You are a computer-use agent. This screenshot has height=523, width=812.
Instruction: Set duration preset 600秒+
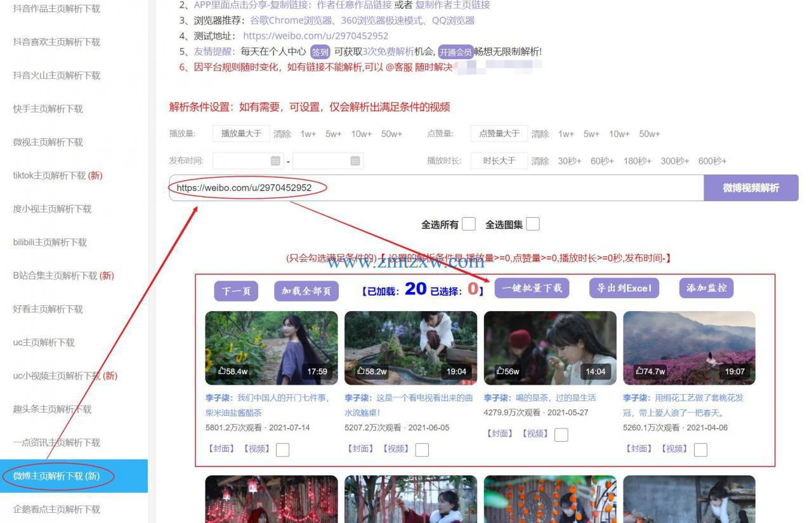(712, 161)
